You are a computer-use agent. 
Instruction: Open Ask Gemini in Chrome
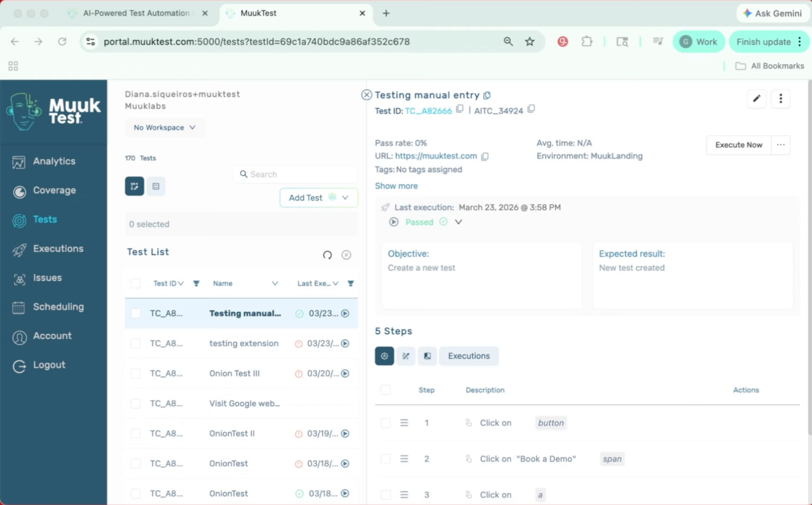[x=772, y=13]
